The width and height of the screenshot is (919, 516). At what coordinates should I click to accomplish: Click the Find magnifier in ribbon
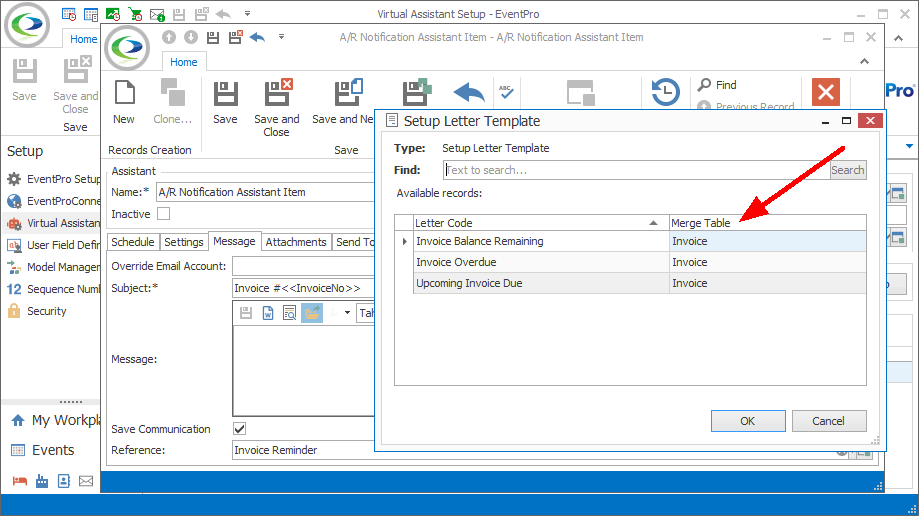coord(704,85)
